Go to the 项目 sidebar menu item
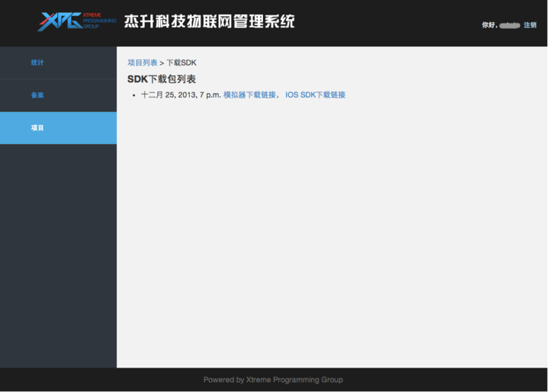 pyautogui.click(x=37, y=128)
